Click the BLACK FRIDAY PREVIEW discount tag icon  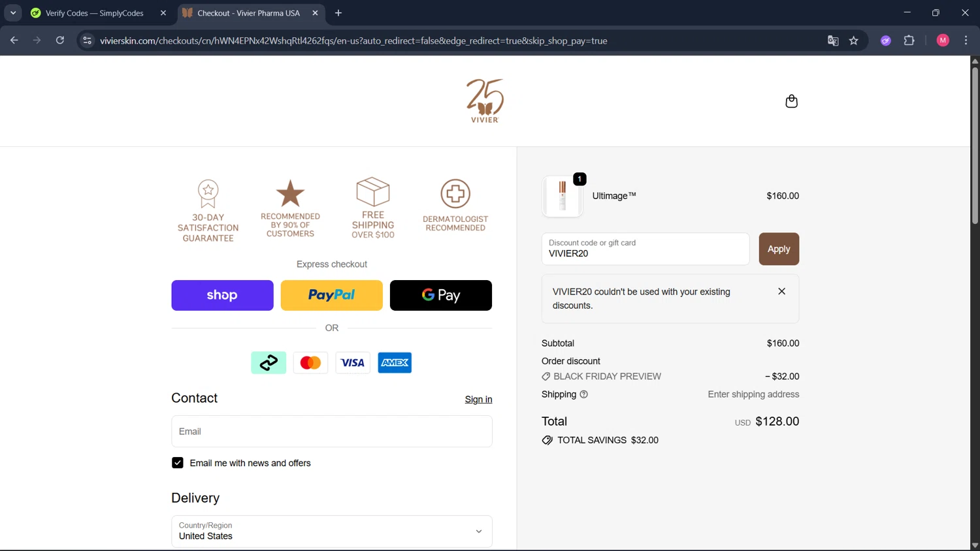click(546, 377)
